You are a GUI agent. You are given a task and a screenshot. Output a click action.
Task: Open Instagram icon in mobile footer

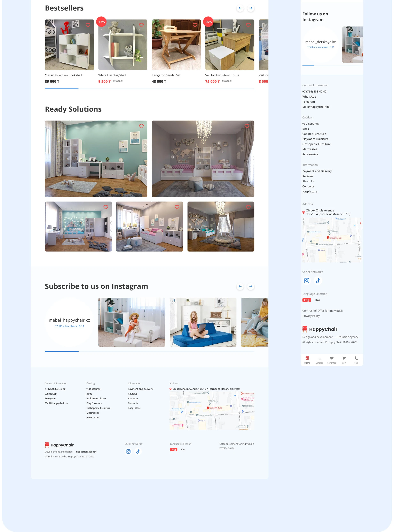coord(306,280)
